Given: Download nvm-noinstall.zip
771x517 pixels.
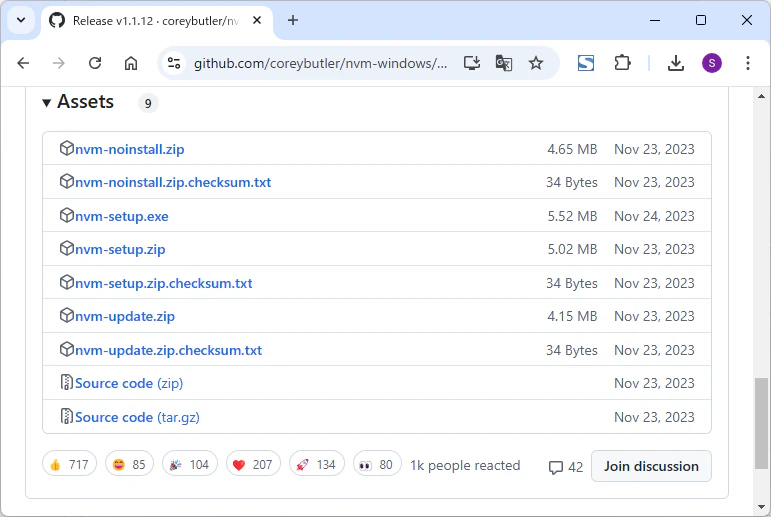Looking at the screenshot, I should (129, 149).
